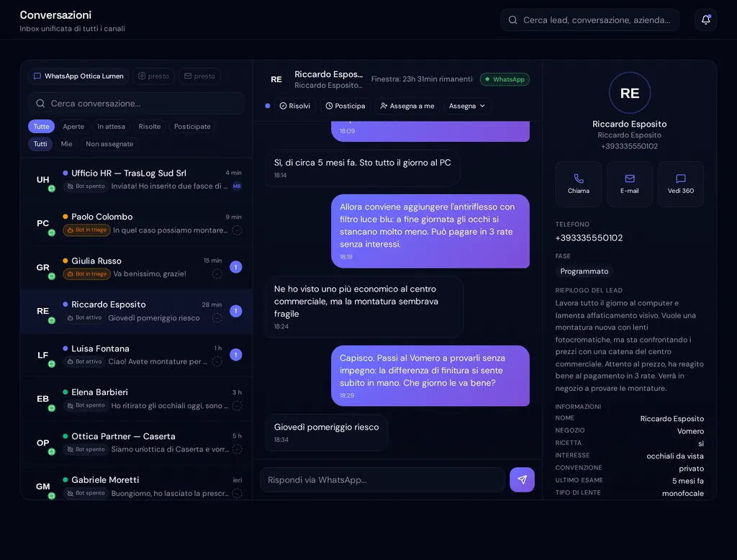
Task: Toggle the Bot spento chip for Ufficio HR
Action: (x=86, y=186)
